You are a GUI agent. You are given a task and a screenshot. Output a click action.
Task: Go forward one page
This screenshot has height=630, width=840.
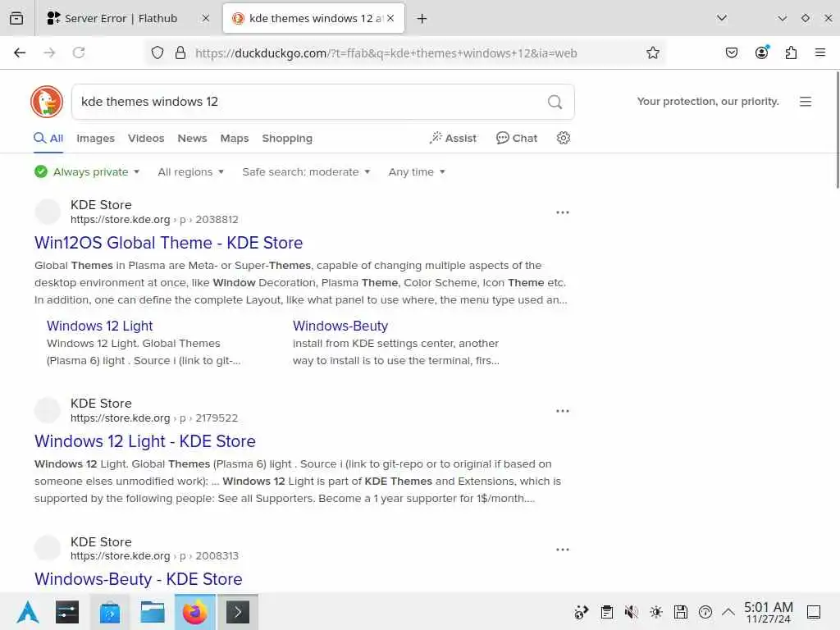[49, 52]
